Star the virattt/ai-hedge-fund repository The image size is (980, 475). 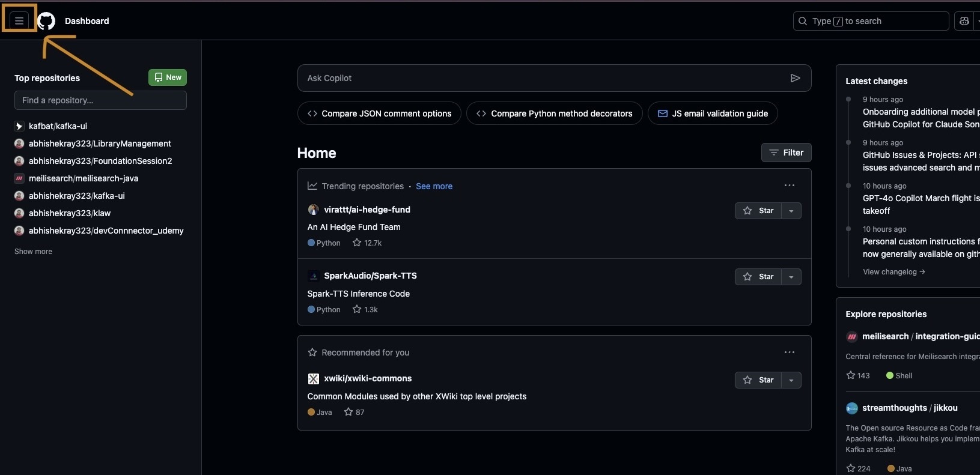[758, 211]
